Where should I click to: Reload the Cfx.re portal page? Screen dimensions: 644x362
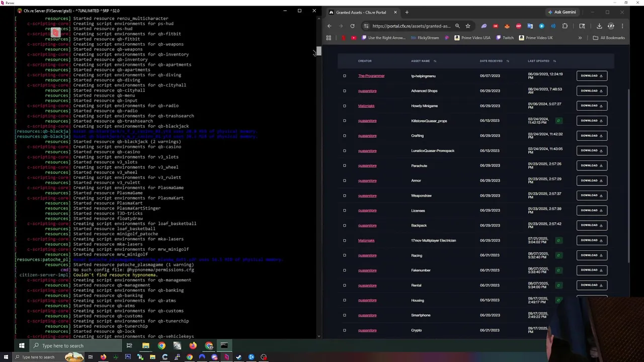click(x=352, y=26)
